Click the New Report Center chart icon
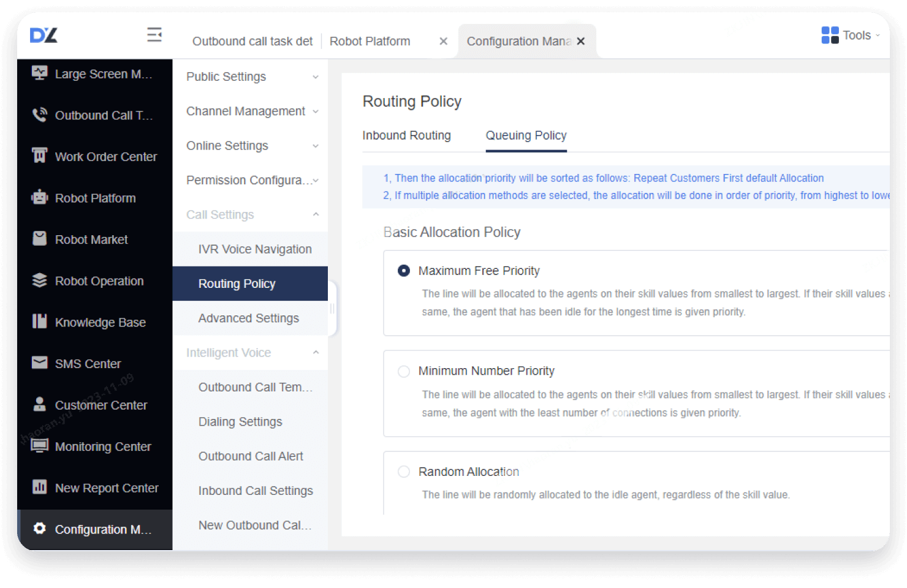907x588 pixels. (39, 487)
